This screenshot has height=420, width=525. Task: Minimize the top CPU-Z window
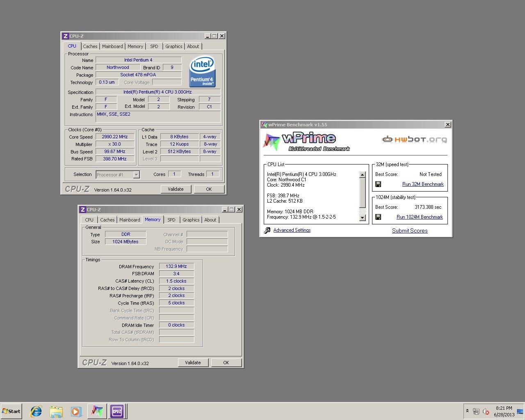click(208, 36)
